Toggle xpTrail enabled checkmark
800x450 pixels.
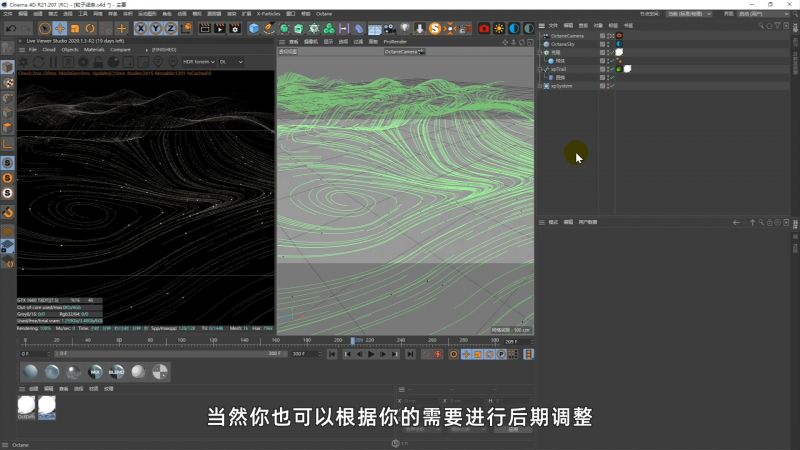612,69
